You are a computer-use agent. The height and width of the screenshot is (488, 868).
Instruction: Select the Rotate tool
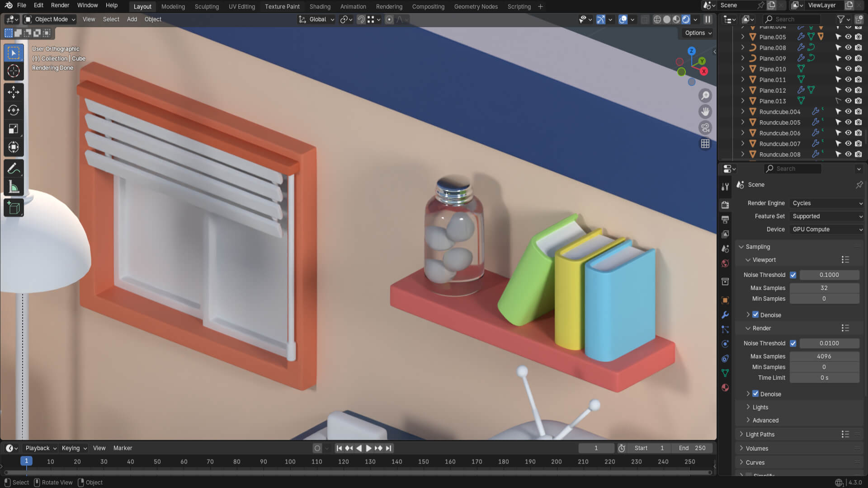click(14, 110)
